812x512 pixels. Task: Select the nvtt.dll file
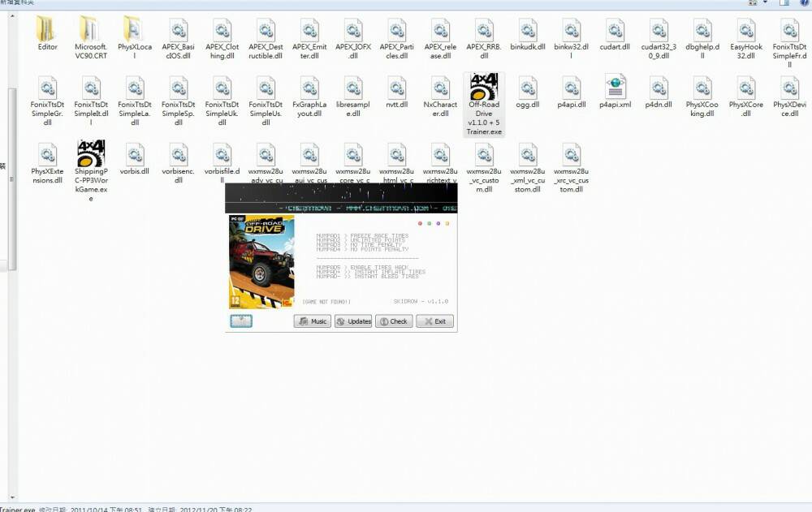(396, 92)
